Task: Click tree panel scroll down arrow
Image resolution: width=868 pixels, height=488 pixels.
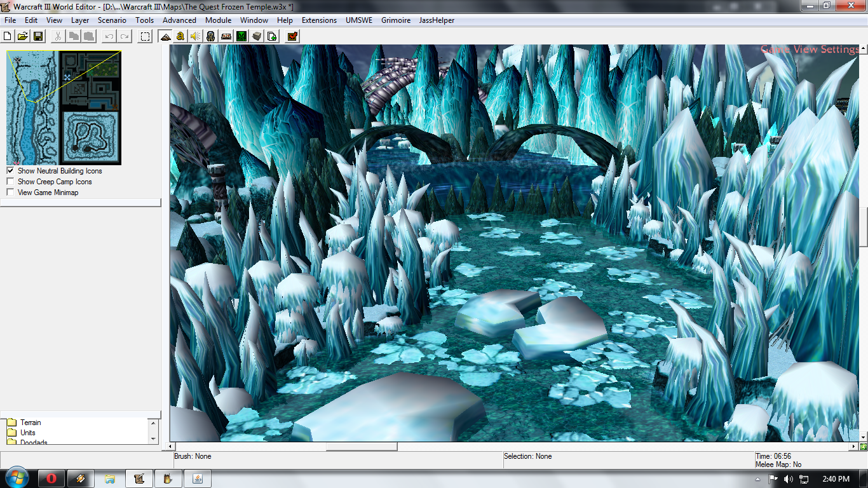Action: pyautogui.click(x=153, y=438)
